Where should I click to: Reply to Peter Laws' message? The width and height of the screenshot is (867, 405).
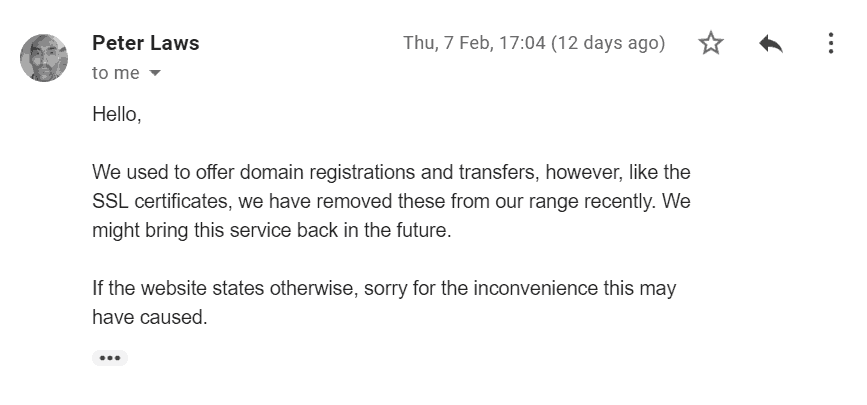(x=771, y=43)
